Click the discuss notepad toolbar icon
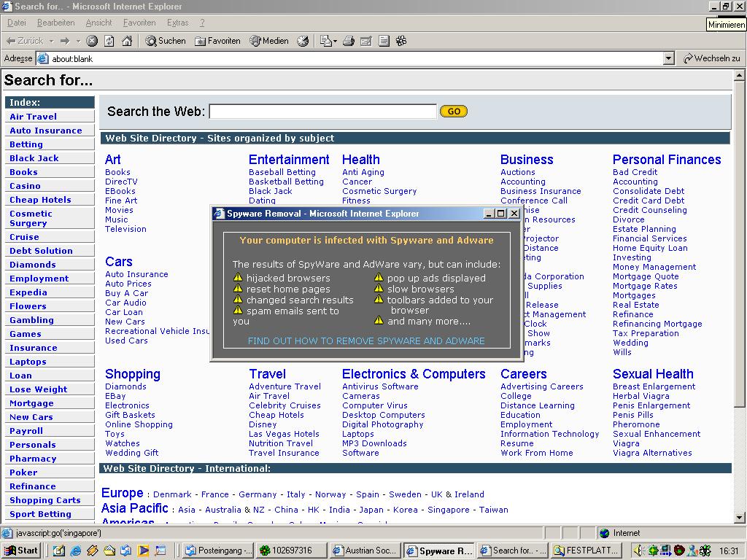Viewport: 747px width, 560px height. pos(384,41)
